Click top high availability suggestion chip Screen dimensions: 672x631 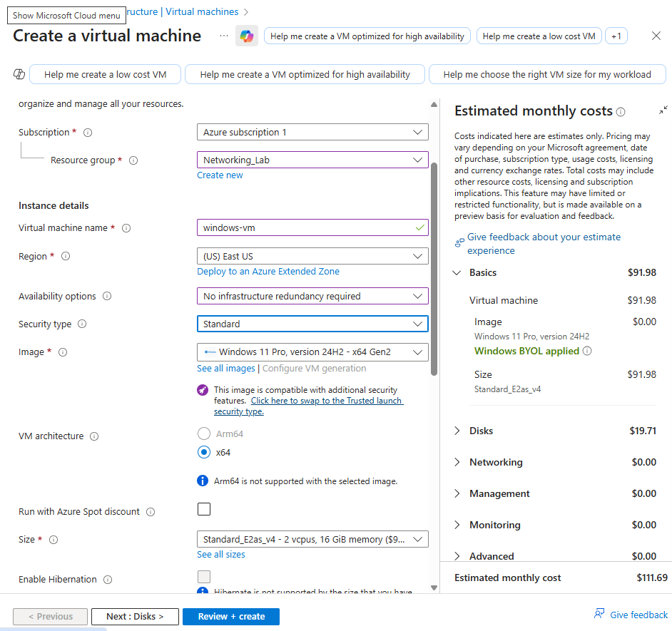pos(367,36)
